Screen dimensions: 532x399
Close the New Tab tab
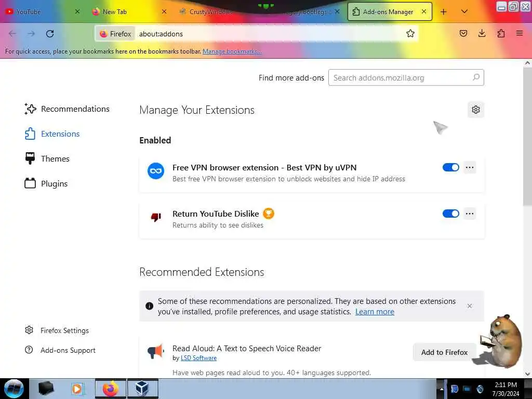tap(164, 11)
